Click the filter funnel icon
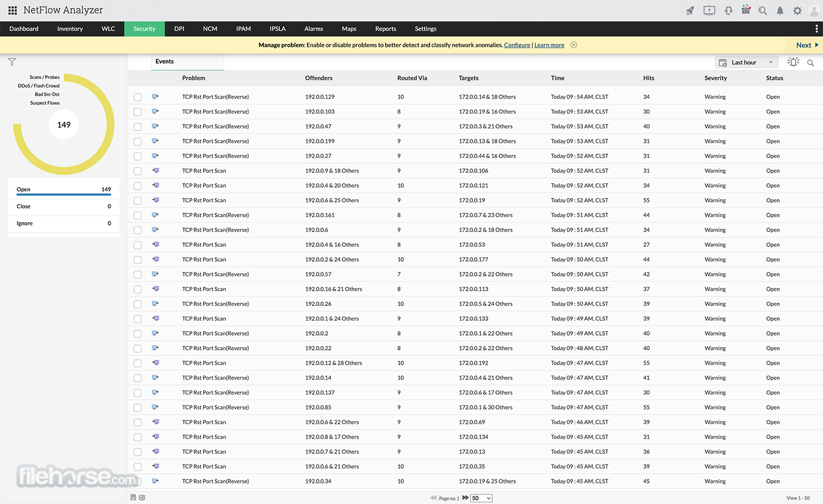The height and width of the screenshot is (504, 823). click(x=12, y=63)
